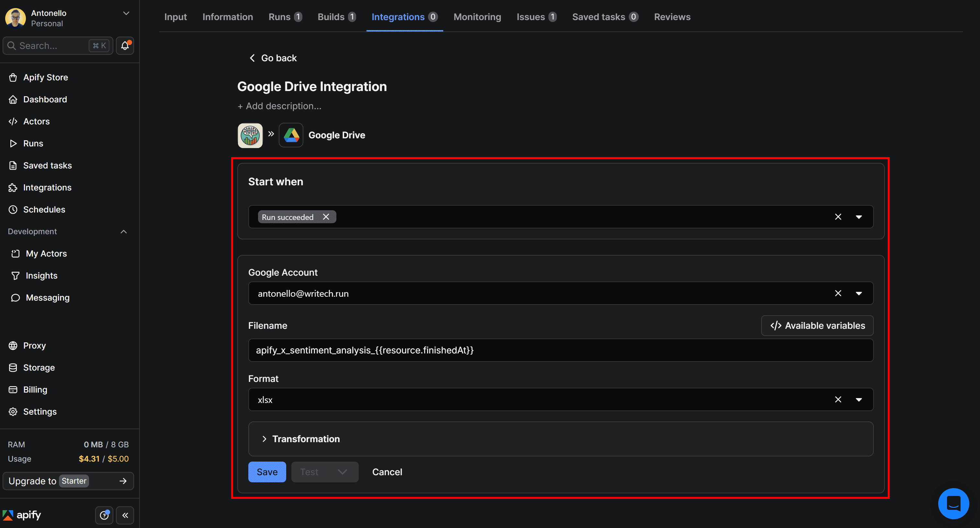Image resolution: width=980 pixels, height=528 pixels.
Task: Open the notifications bell
Action: [x=125, y=45]
